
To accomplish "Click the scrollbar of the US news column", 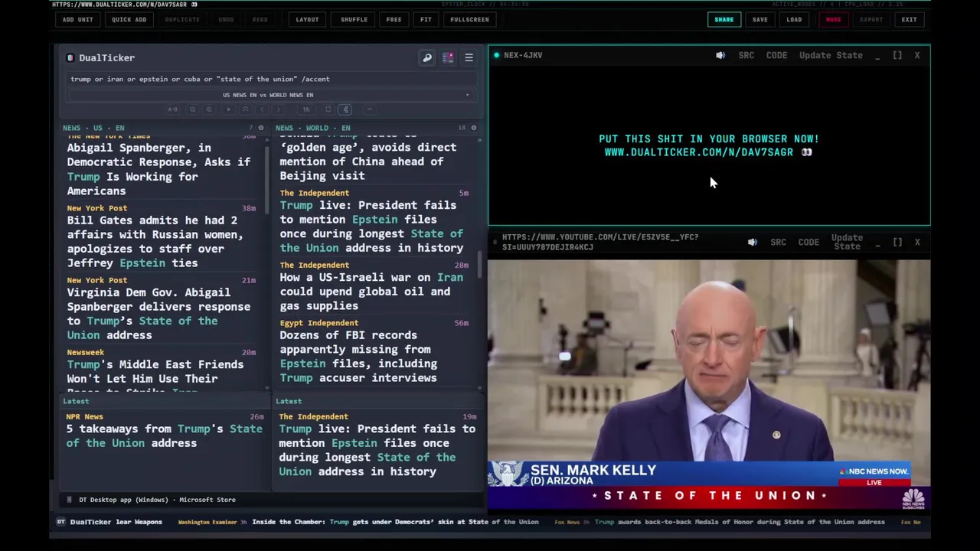I will (x=267, y=180).
